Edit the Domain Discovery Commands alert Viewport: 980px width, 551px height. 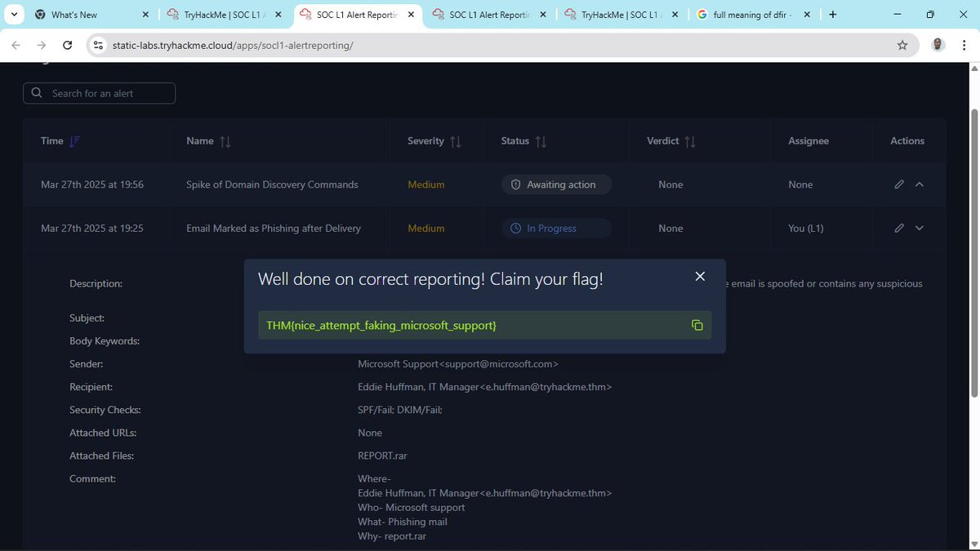click(x=899, y=184)
